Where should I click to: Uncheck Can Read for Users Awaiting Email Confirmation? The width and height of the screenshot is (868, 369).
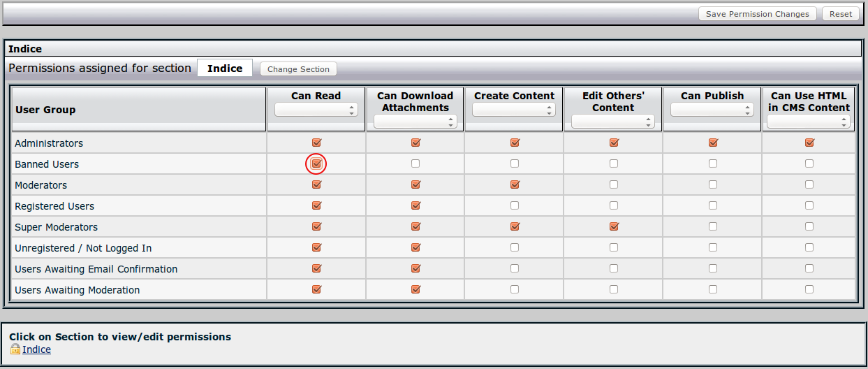click(316, 269)
